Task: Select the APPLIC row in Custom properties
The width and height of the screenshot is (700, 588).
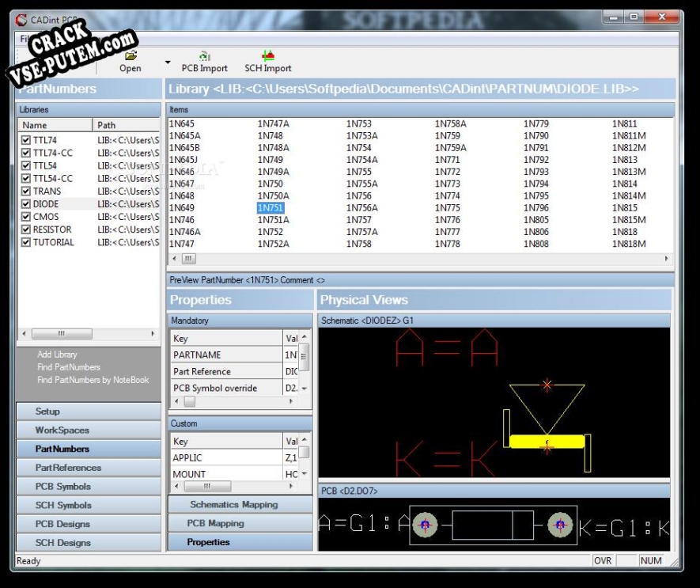Action: click(234, 457)
